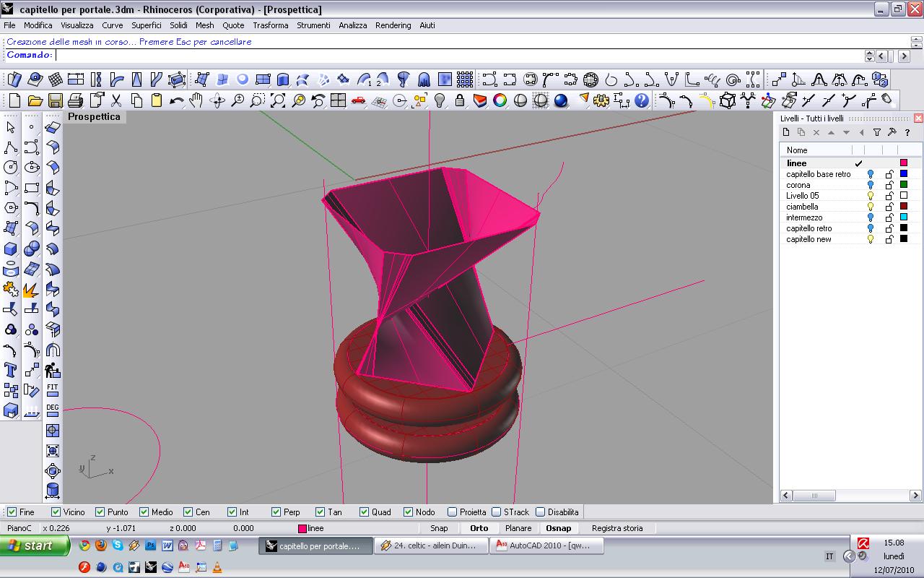Select the Rotate view tool

click(217, 100)
